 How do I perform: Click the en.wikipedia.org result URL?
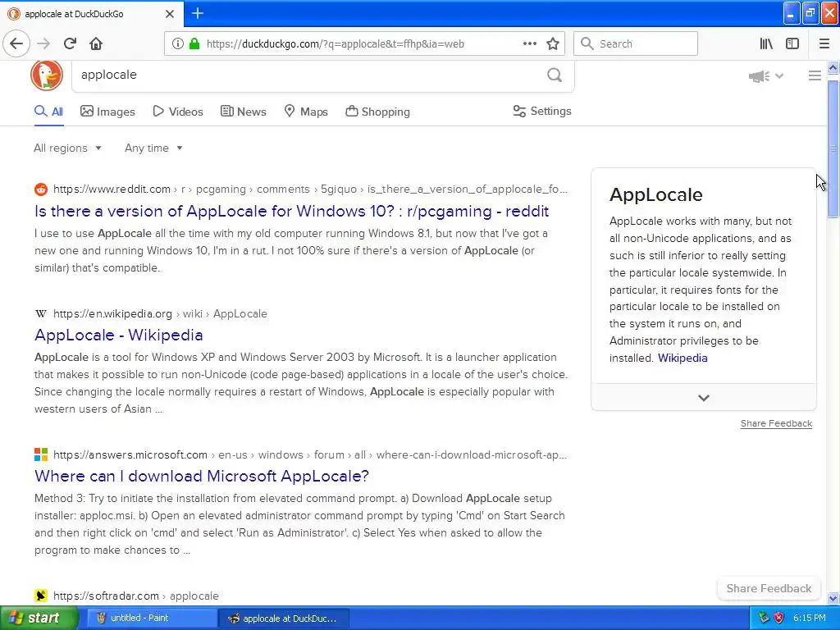(160, 314)
